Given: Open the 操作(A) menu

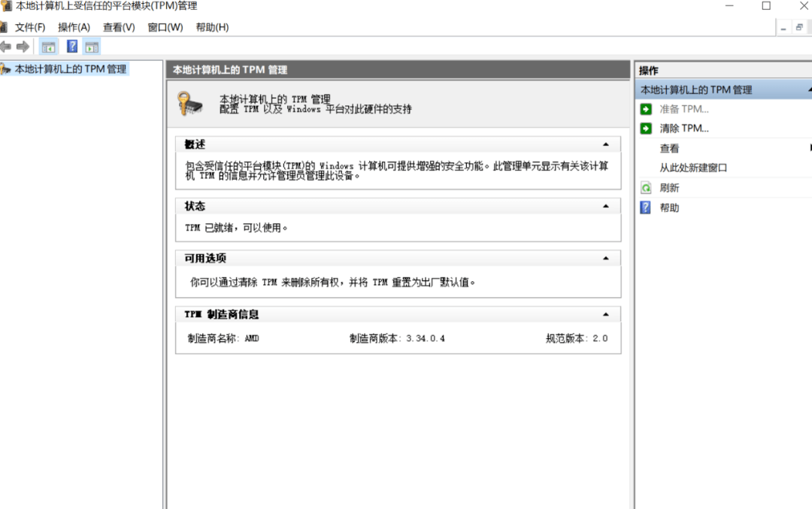Looking at the screenshot, I should tap(74, 27).
